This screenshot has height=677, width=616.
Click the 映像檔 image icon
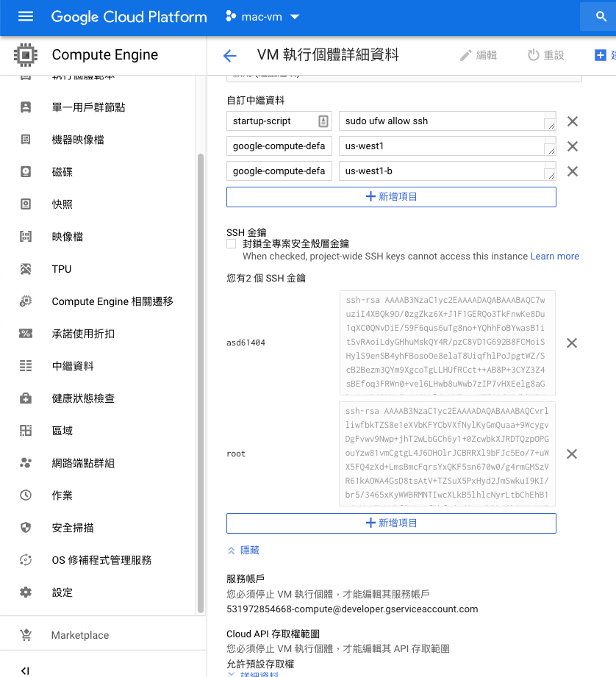(26, 237)
